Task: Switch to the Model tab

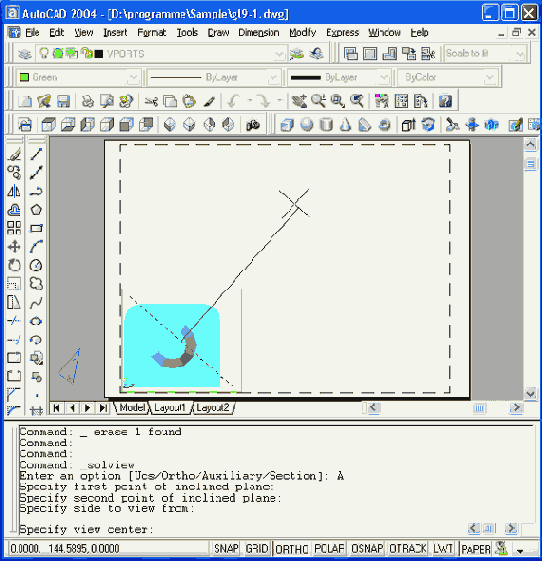Action: click(132, 408)
